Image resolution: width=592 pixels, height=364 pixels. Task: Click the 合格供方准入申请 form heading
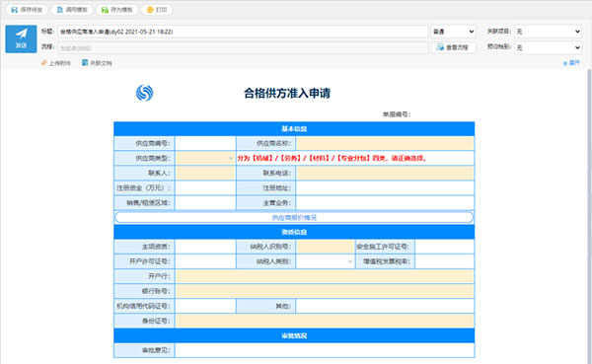click(x=287, y=94)
